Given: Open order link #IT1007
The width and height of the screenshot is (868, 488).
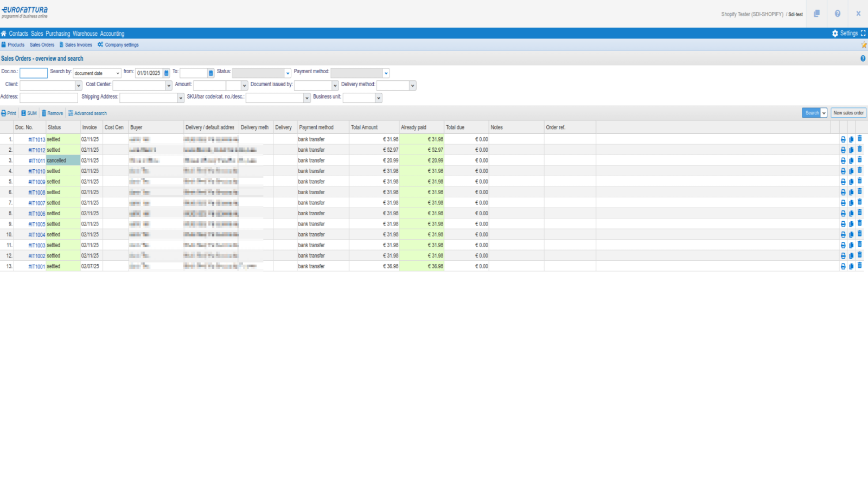Looking at the screenshot, I should pyautogui.click(x=37, y=203).
